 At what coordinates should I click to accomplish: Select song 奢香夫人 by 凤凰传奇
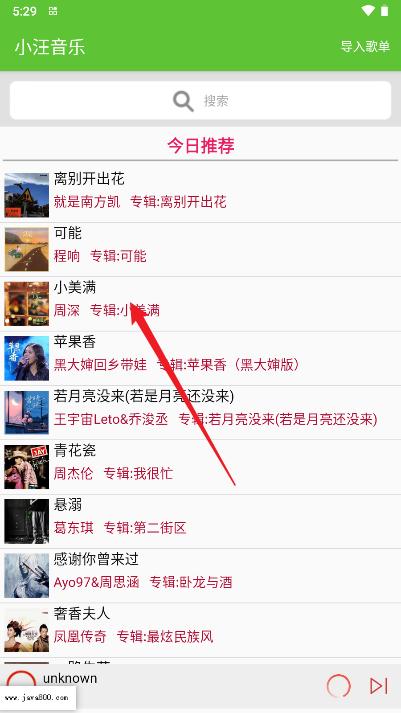tap(200, 630)
